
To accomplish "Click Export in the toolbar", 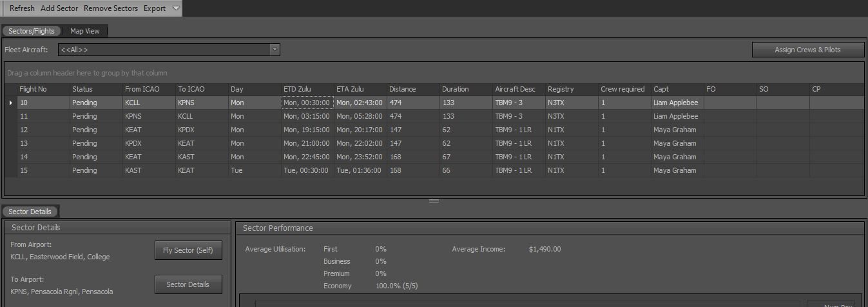I will [x=155, y=8].
